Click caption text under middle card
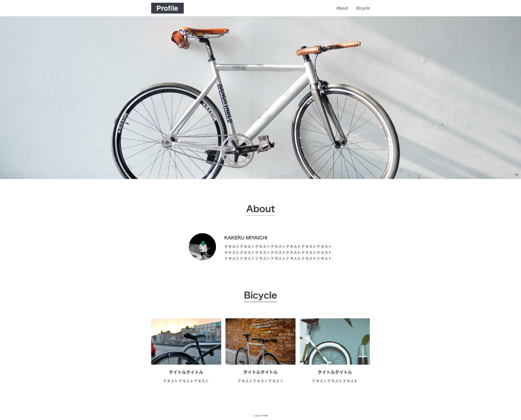 pyautogui.click(x=260, y=381)
